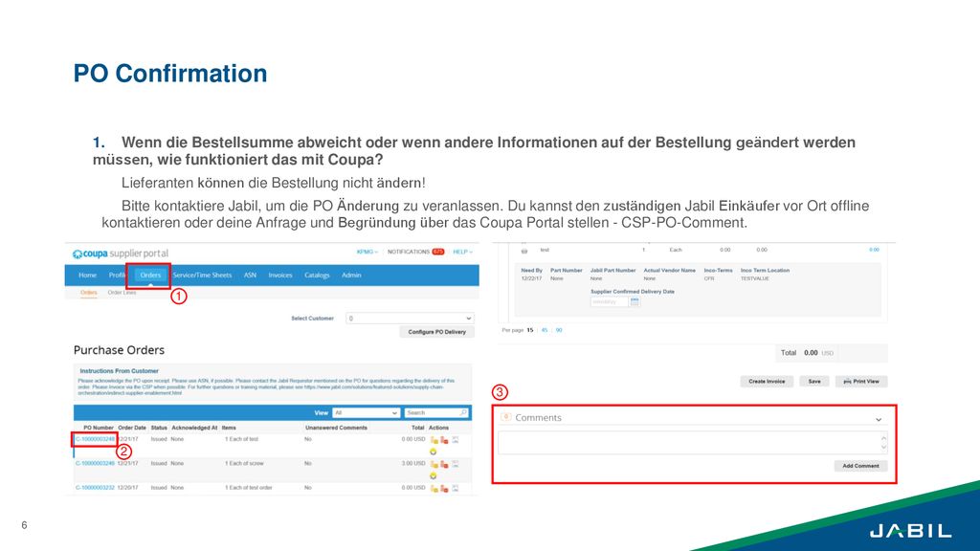Open the Service/Time Sheets tab
Screen dimensions: 980x551
pyautogui.click(x=202, y=275)
